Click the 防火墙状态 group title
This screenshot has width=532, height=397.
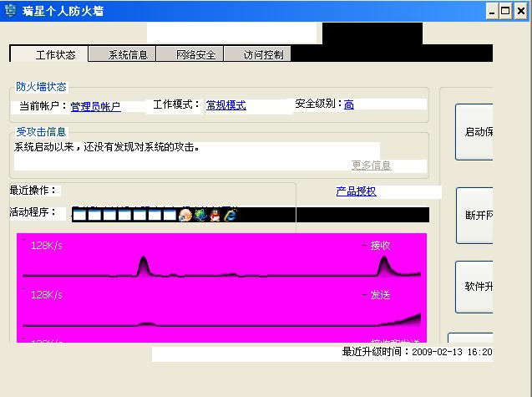(x=41, y=87)
